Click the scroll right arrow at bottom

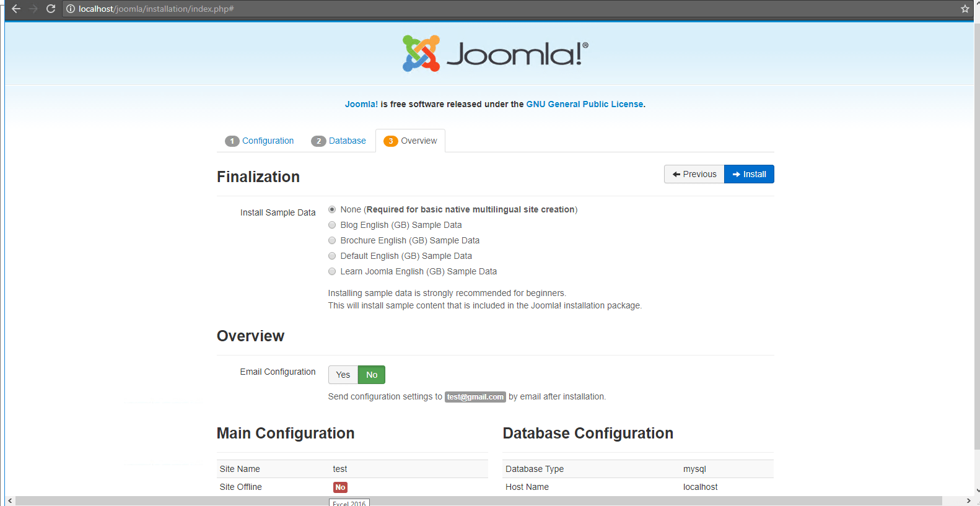click(968, 500)
